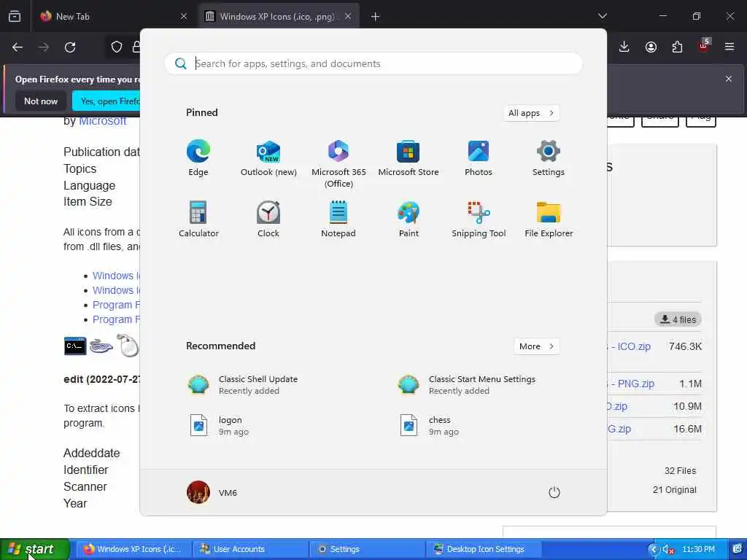Image resolution: width=747 pixels, height=560 pixels.
Task: Open Edge from pinned apps
Action: 198,158
